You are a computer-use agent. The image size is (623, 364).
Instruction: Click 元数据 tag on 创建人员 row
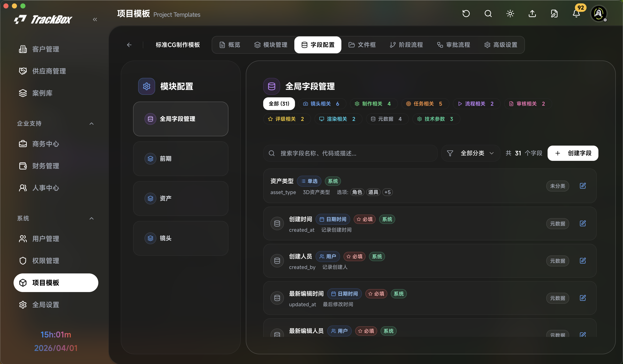(558, 261)
